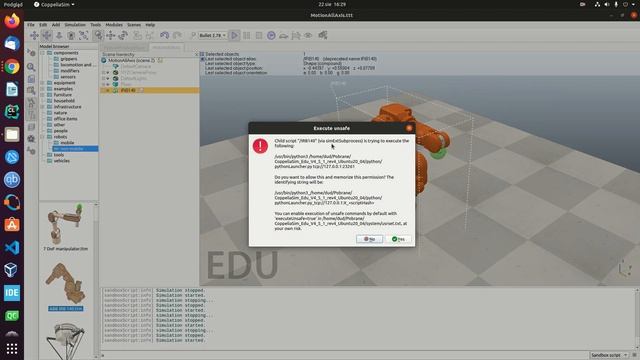
Task: Click the slow-down simulation turtle icon
Action: [283, 36]
